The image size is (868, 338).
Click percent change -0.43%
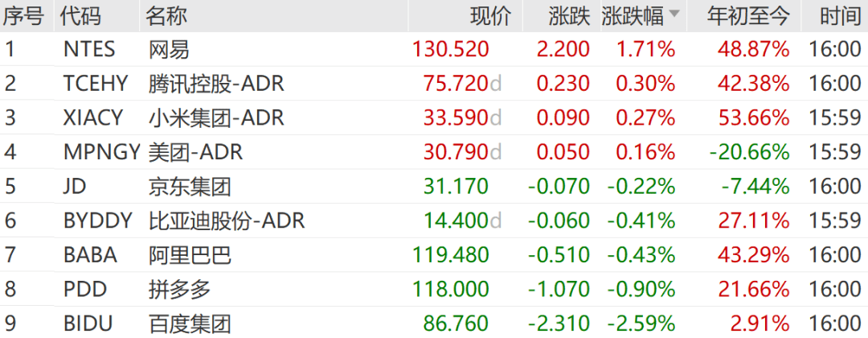pyautogui.click(x=641, y=255)
